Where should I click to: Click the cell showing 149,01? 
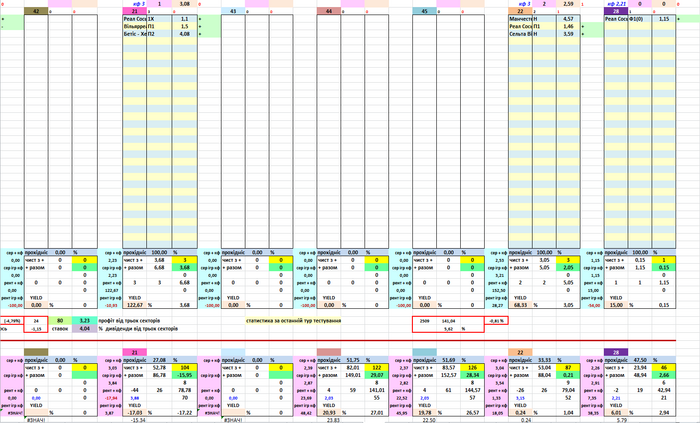(353, 375)
